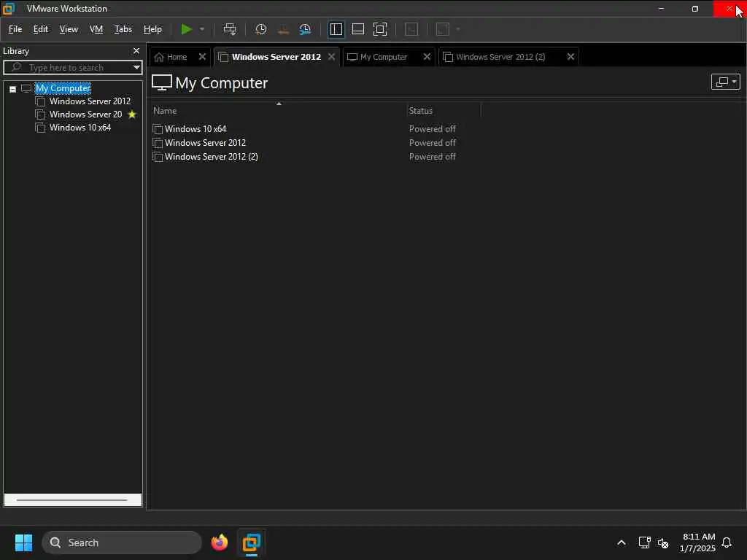
Task: Click the library search input field
Action: click(71, 67)
